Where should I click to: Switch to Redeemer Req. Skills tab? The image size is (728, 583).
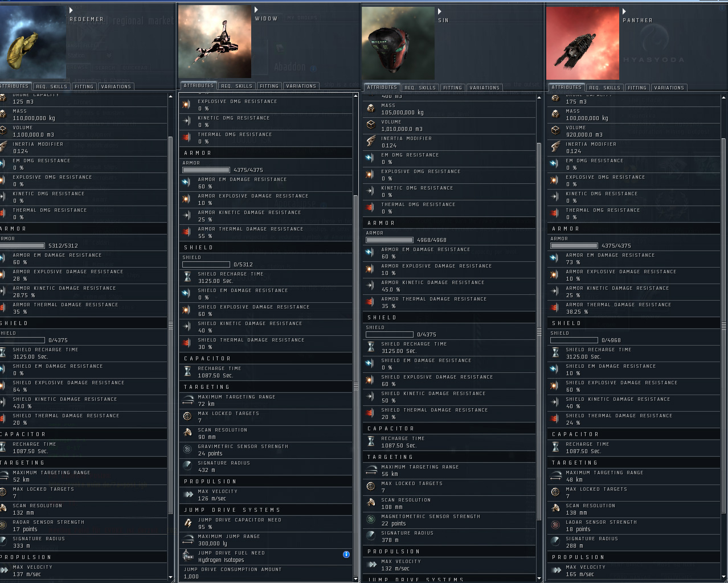[x=51, y=87]
